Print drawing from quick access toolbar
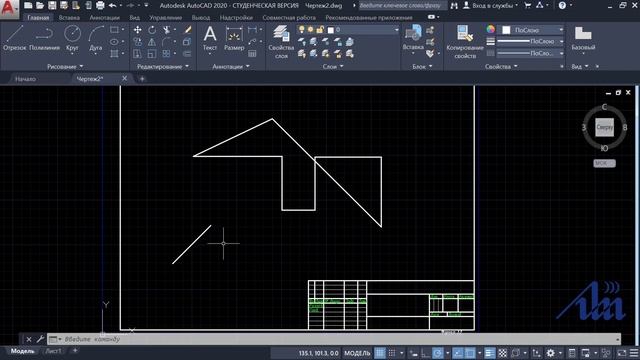Viewport: 640px width, 360px height. click(100, 5)
